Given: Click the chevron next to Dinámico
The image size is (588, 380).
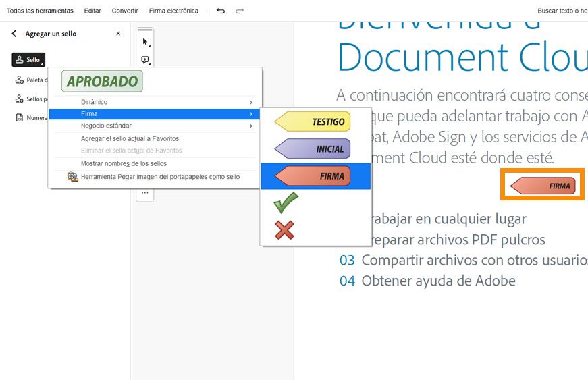Looking at the screenshot, I should (x=251, y=103).
